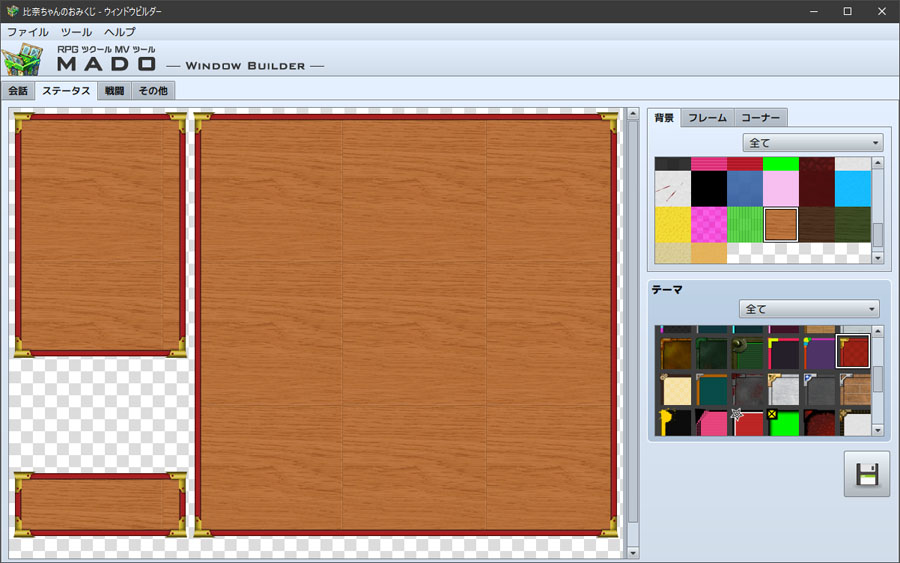Select the cyan sky-blue background swatch
The image size is (900, 563).
(852, 189)
